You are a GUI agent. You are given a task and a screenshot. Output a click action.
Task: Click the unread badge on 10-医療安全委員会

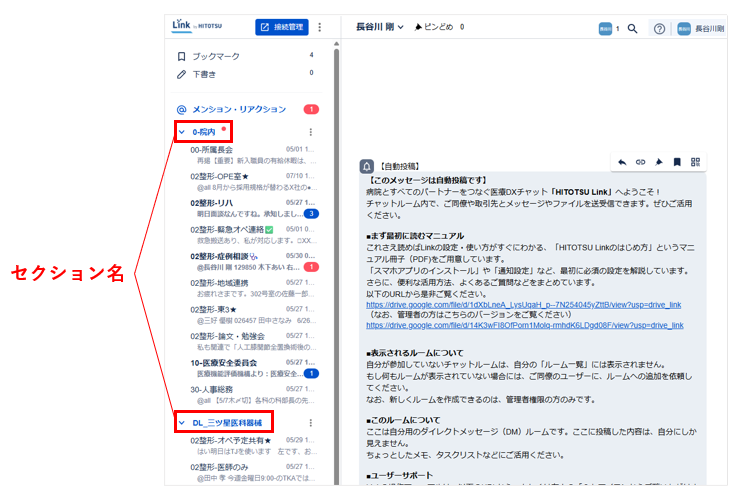[311, 374]
